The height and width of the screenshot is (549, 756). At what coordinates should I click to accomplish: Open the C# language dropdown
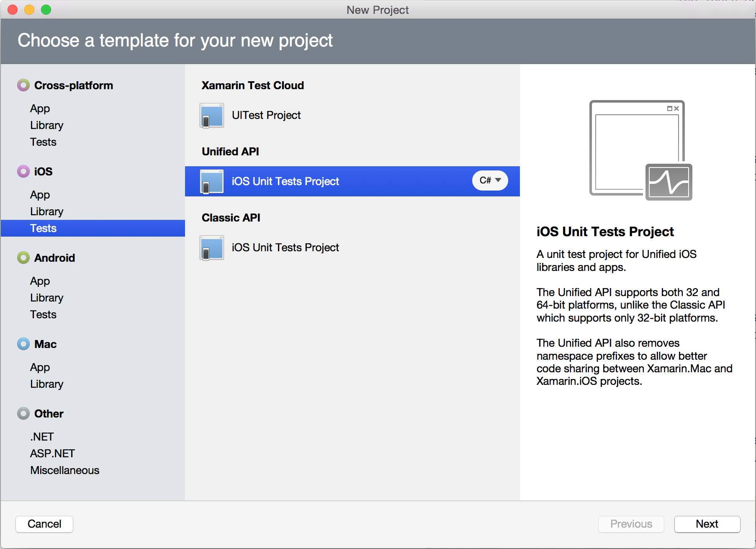coord(490,180)
